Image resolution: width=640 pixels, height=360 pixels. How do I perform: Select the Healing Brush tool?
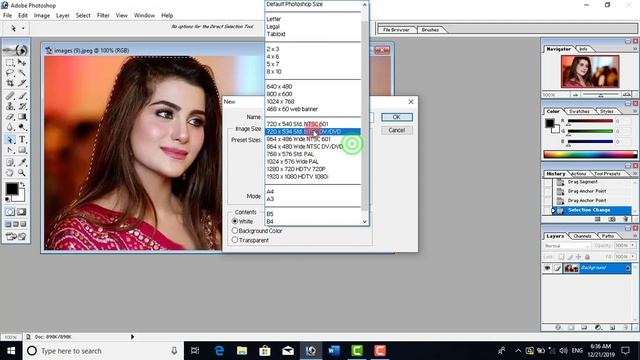point(10,96)
